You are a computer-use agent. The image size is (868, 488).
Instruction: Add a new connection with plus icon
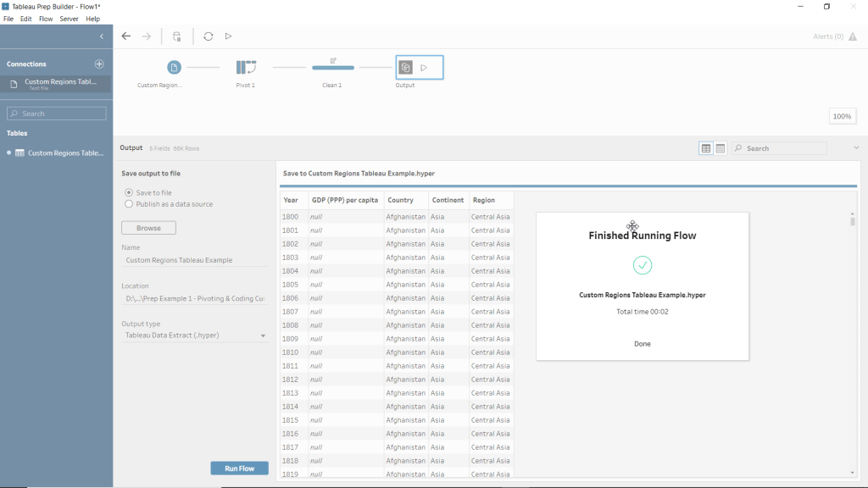(99, 64)
